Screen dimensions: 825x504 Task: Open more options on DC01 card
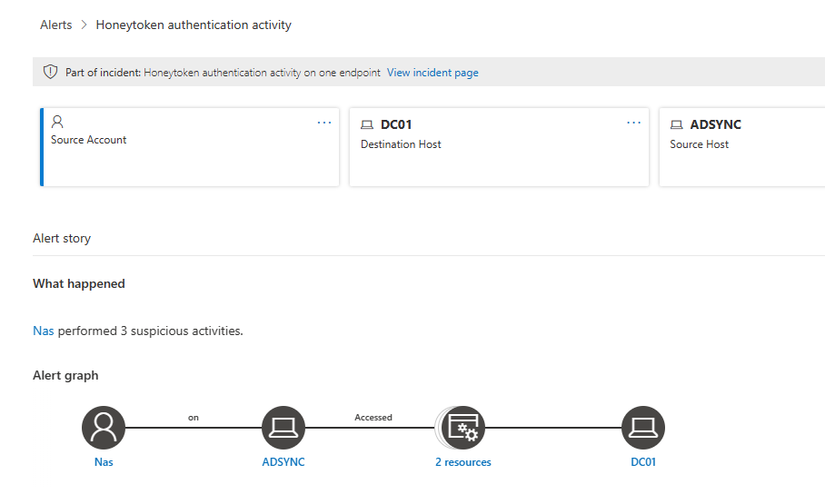click(x=633, y=123)
